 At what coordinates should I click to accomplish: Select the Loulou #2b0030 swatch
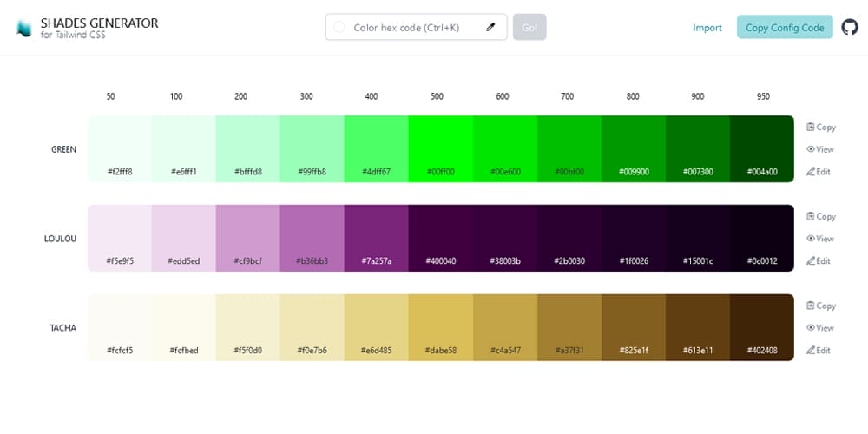click(x=569, y=238)
